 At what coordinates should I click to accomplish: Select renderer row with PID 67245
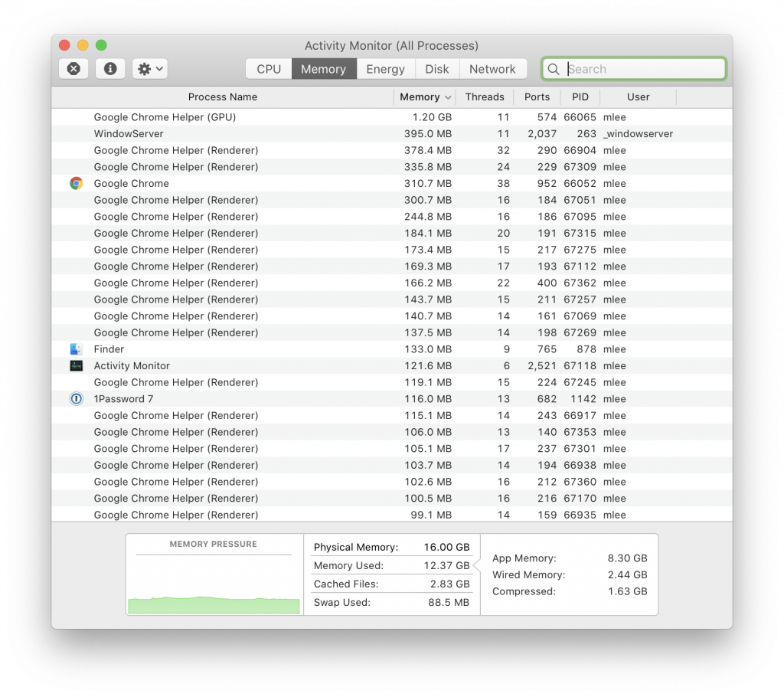pyautogui.click(x=392, y=382)
